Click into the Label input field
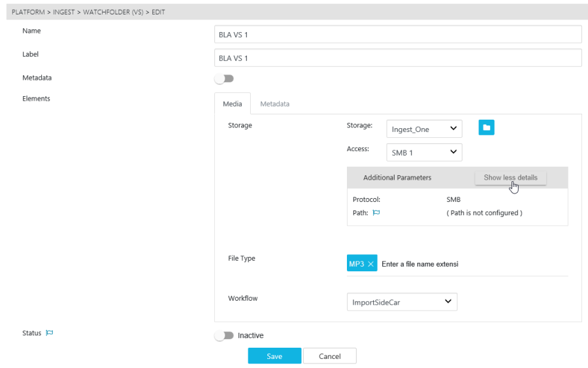Viewport: 588px width, 368px height. [398, 58]
